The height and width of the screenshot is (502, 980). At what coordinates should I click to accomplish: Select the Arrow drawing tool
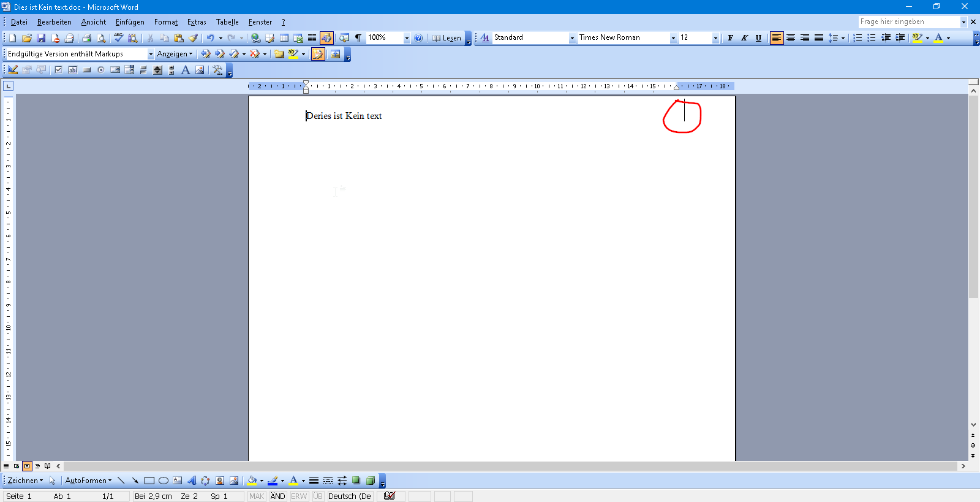point(135,481)
